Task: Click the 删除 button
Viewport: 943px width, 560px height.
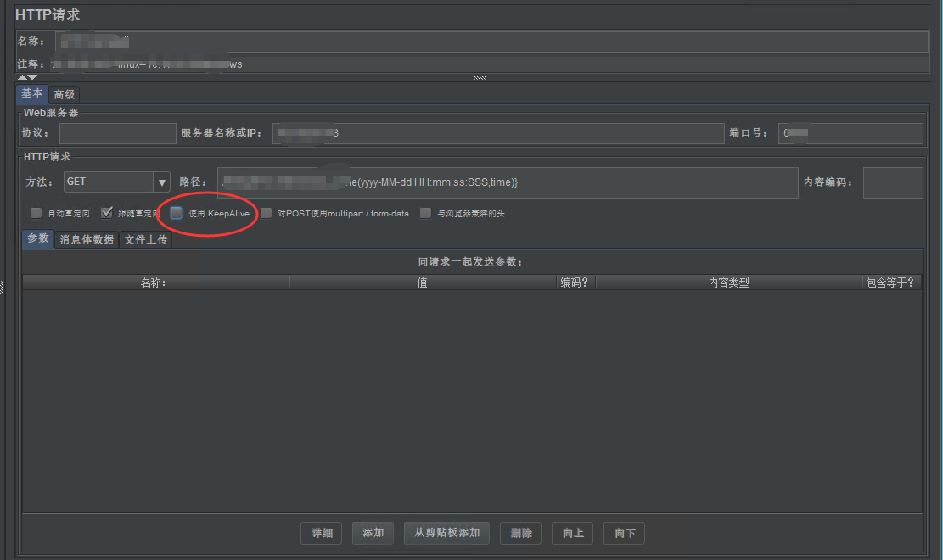Action: coord(520,533)
